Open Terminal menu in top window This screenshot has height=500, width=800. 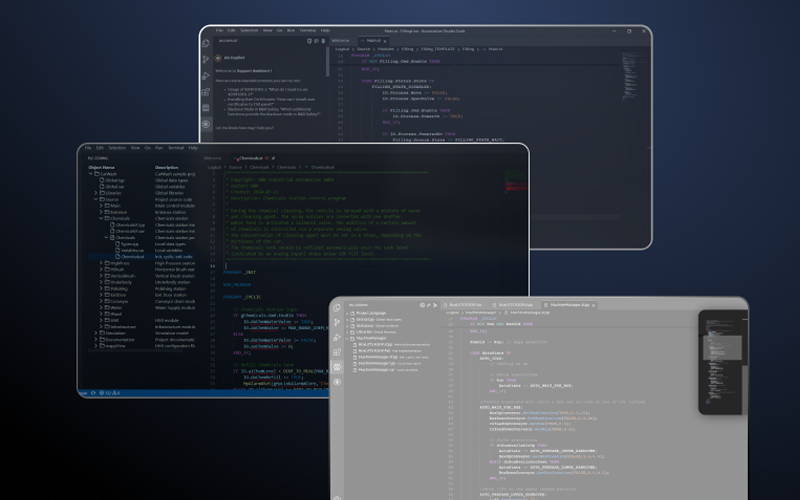pos(306,30)
